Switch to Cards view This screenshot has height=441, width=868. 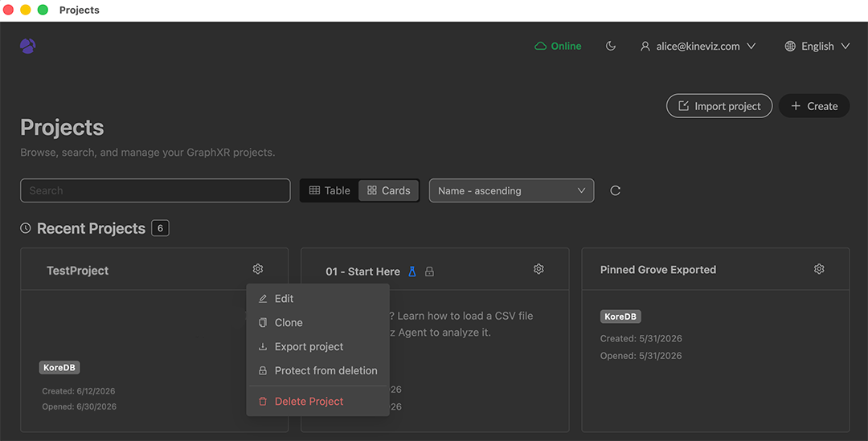click(389, 190)
